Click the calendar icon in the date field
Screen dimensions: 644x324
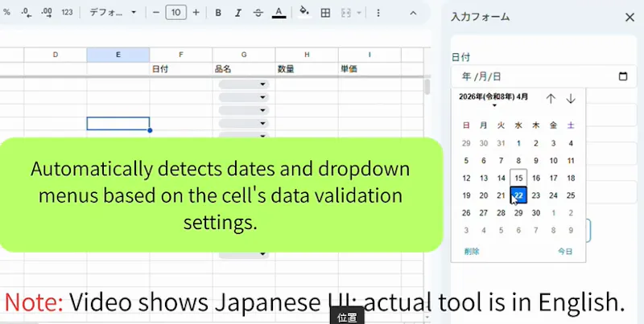point(622,76)
